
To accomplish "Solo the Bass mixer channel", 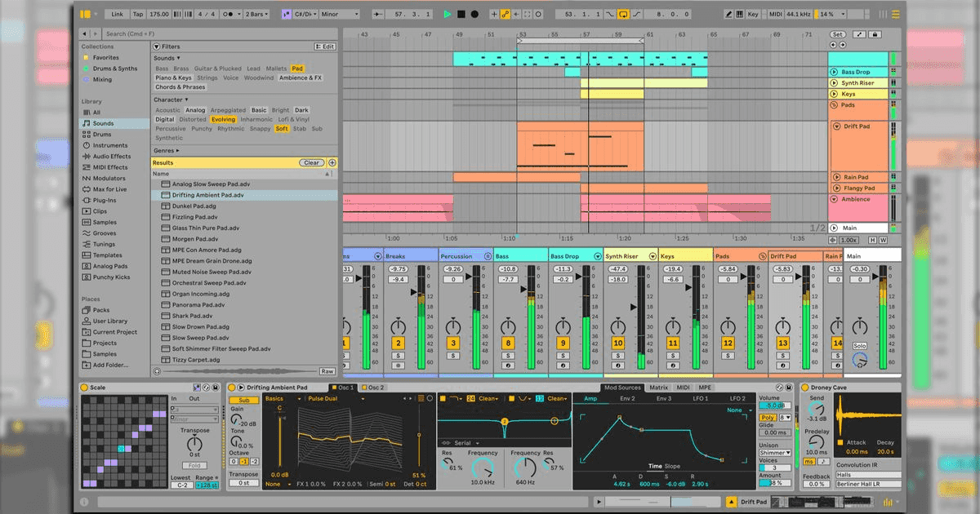I will (508, 356).
